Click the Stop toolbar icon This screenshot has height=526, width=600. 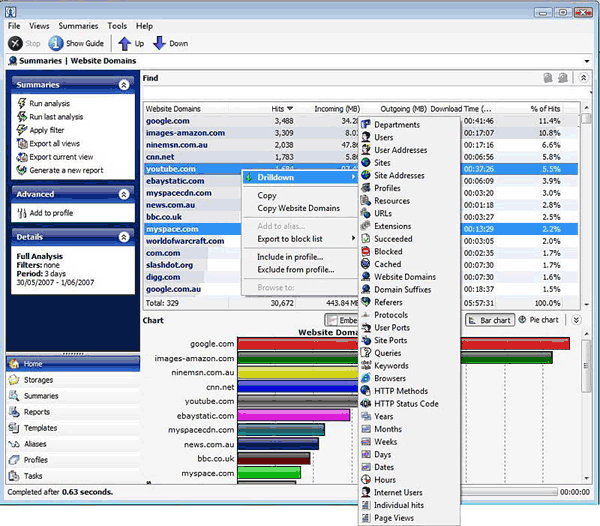[15, 43]
